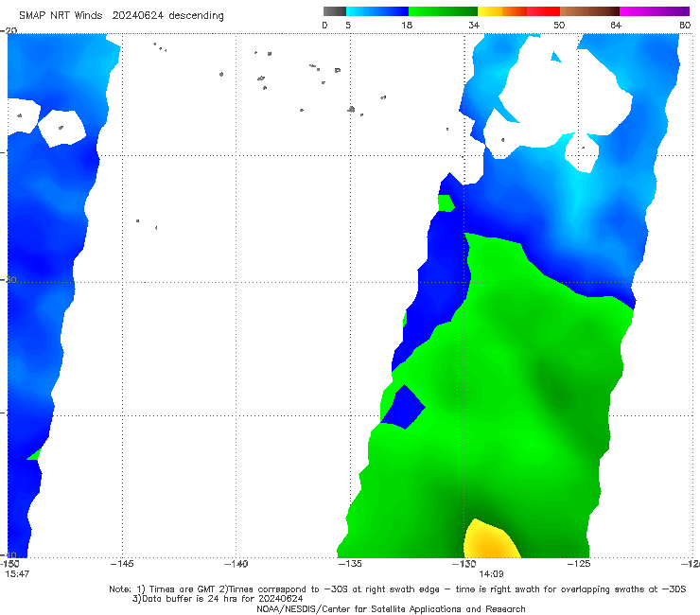Click the longitude label -145
This screenshot has width=700, height=615.
tap(122, 564)
